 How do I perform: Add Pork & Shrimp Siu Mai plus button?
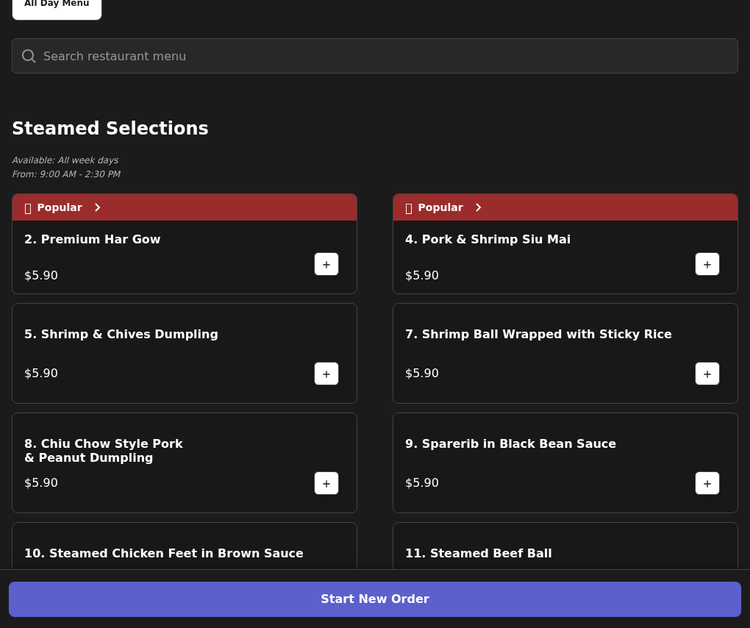(707, 264)
